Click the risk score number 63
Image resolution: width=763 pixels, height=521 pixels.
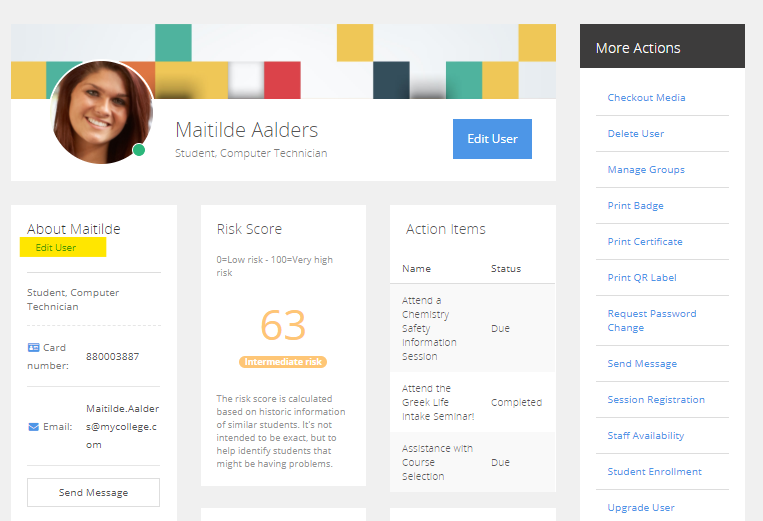[283, 325]
